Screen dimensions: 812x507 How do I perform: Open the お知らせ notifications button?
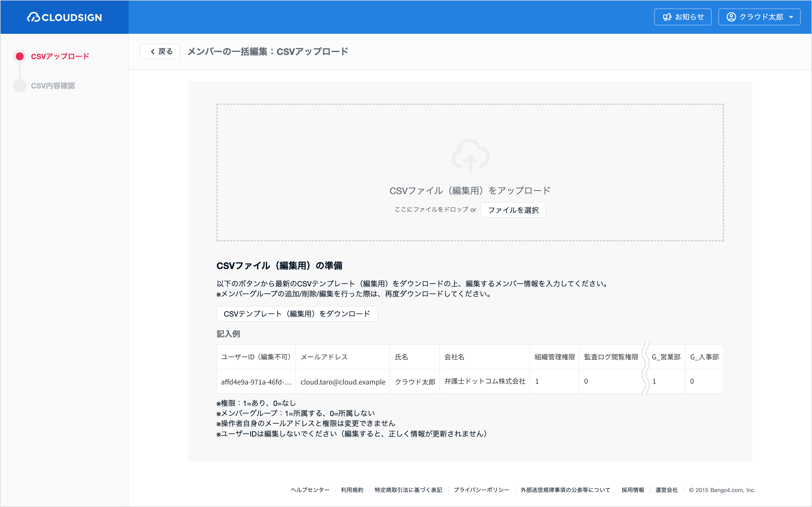(683, 17)
